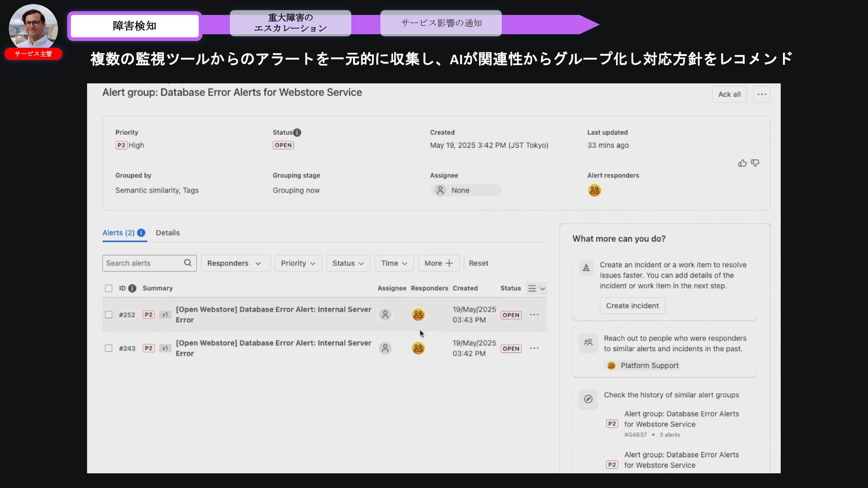
Task: Click responder team icon on alert #243
Action: pos(418,348)
